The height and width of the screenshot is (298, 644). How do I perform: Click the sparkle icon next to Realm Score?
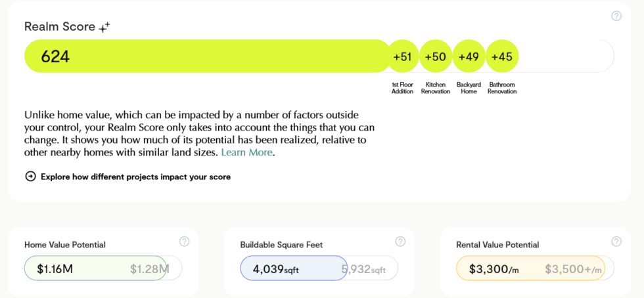tap(104, 27)
